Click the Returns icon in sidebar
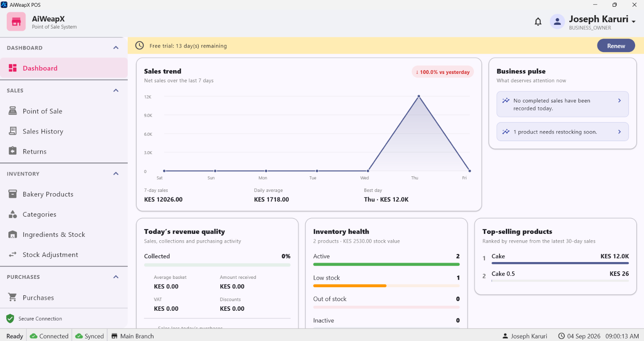The height and width of the screenshot is (341, 644). 13,151
